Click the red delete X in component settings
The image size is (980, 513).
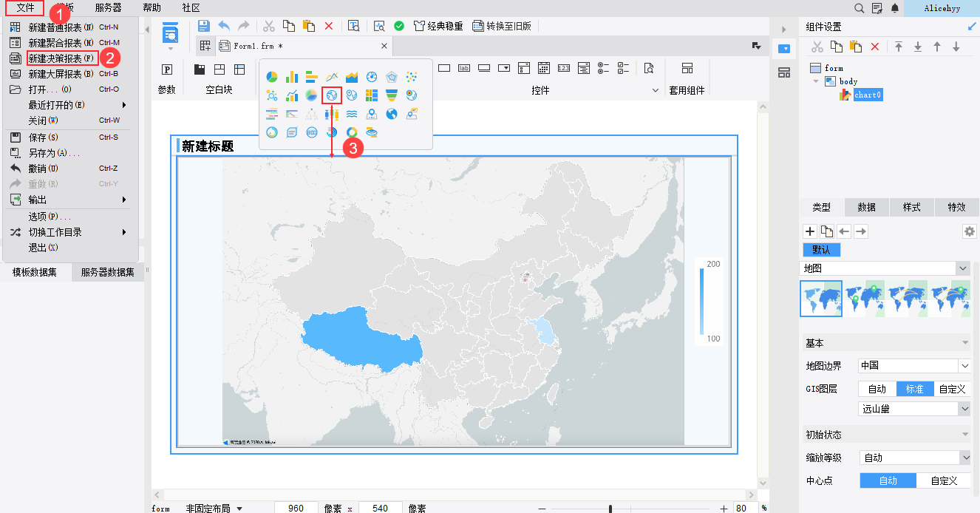[875, 47]
